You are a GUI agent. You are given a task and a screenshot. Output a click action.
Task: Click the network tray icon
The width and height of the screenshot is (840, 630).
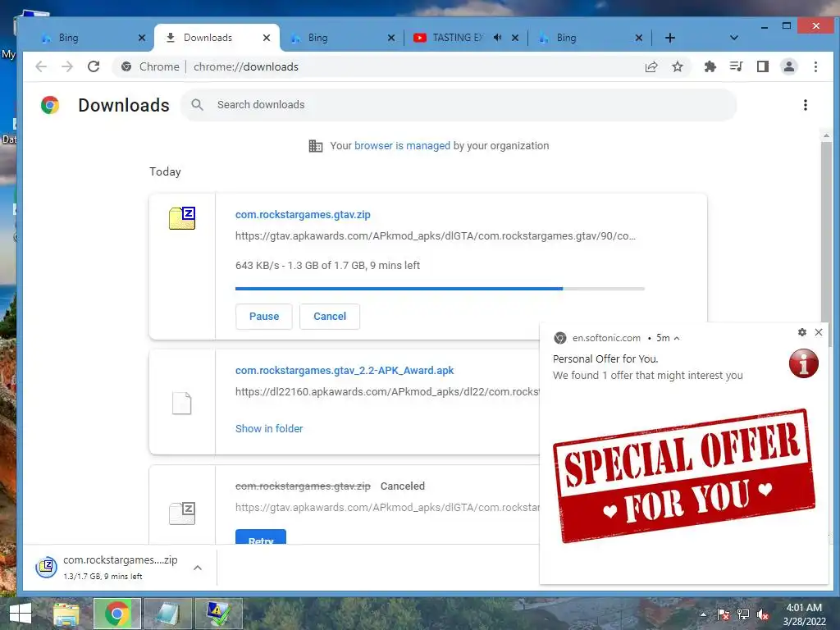743,614
